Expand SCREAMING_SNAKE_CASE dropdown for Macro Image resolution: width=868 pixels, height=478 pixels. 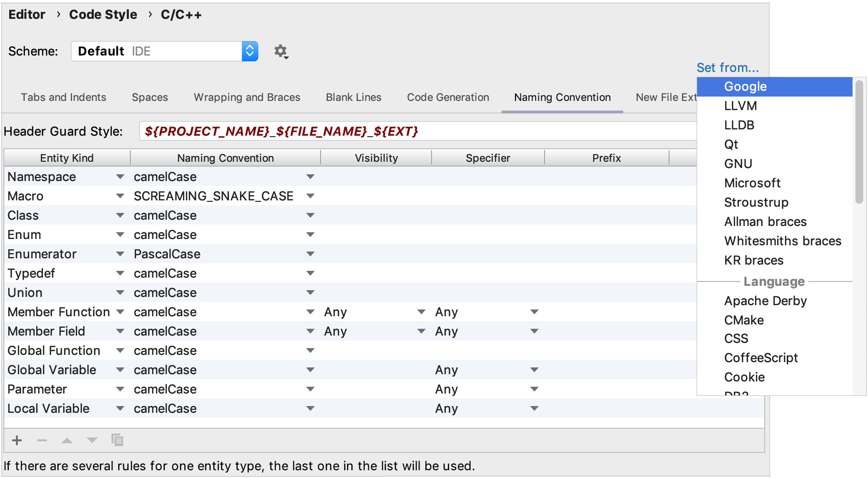pyautogui.click(x=310, y=196)
